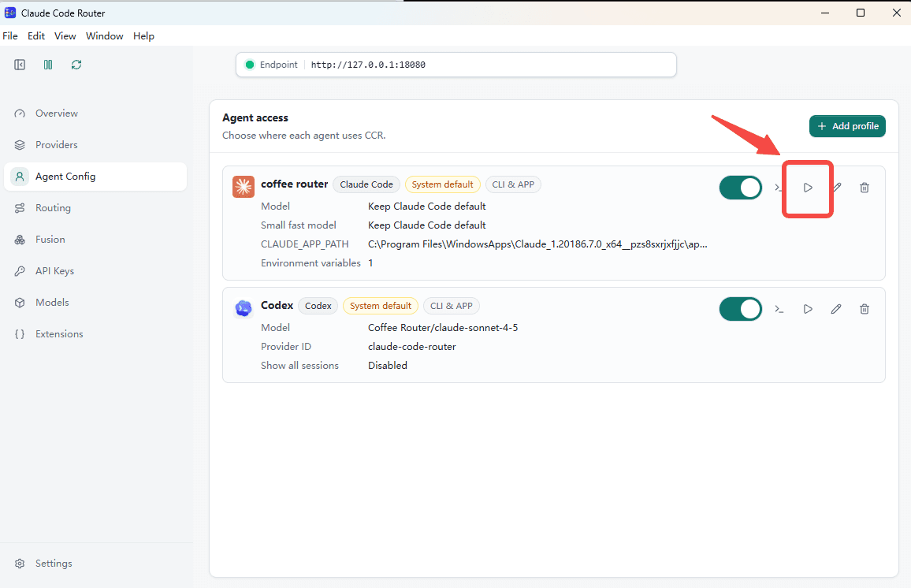Click the System default badge on Codex
Screen dimensions: 911x588
tap(381, 306)
